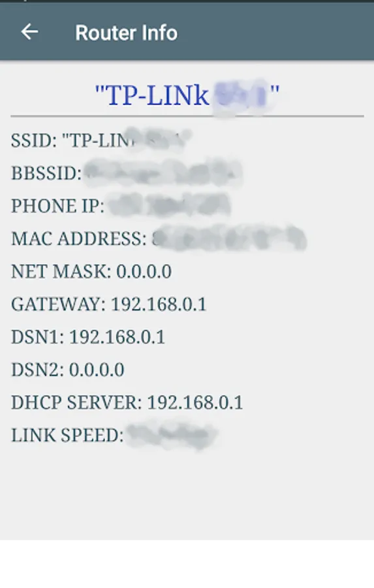The height and width of the screenshot is (588, 374).
Task: Click the divider line under network name
Action: point(187,116)
